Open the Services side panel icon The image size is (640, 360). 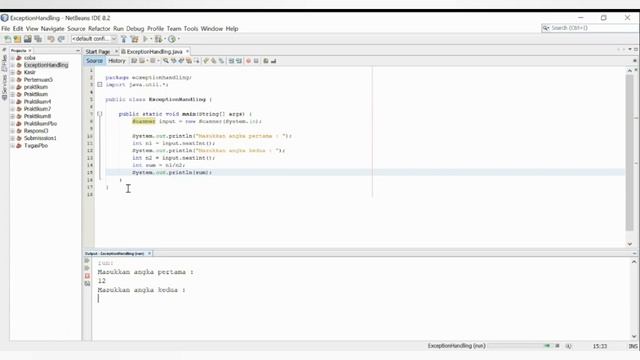point(4,86)
